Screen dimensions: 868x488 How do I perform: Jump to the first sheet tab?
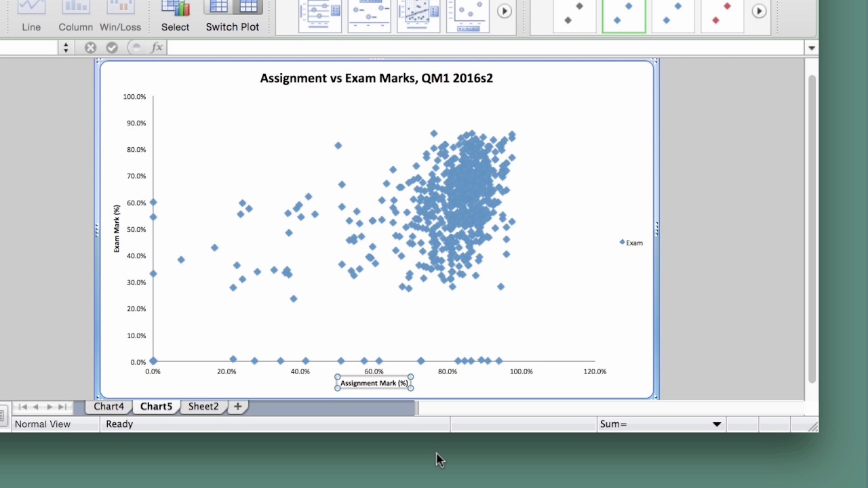22,407
